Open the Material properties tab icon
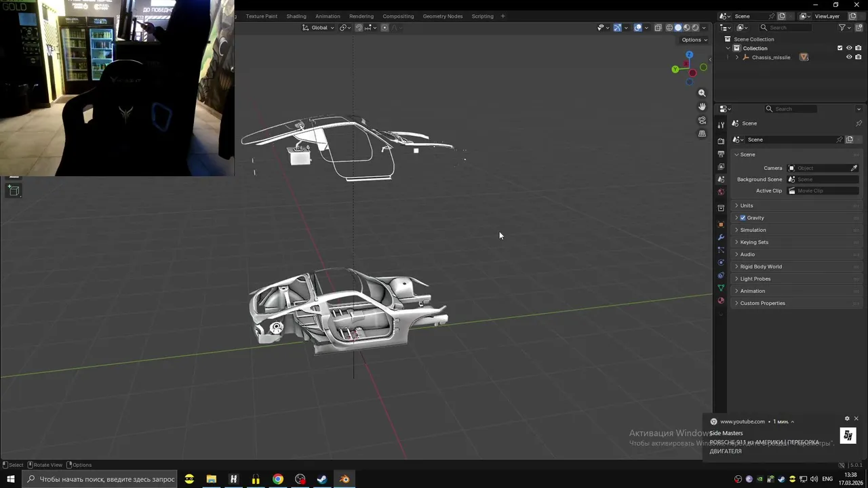The height and width of the screenshot is (488, 868). pos(721,300)
